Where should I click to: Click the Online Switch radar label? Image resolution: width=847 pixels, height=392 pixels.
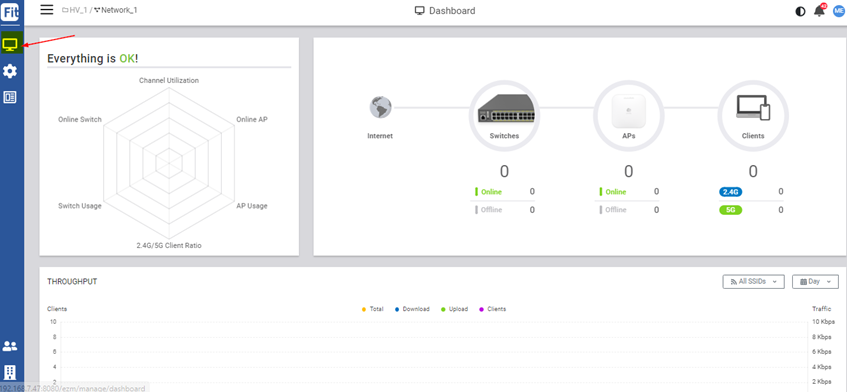pyautogui.click(x=80, y=119)
